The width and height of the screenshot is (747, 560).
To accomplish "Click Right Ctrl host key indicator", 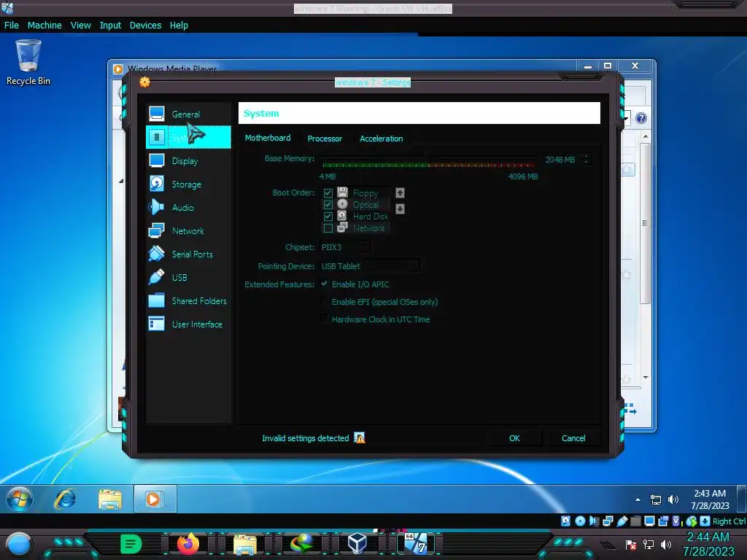I will [x=729, y=521].
